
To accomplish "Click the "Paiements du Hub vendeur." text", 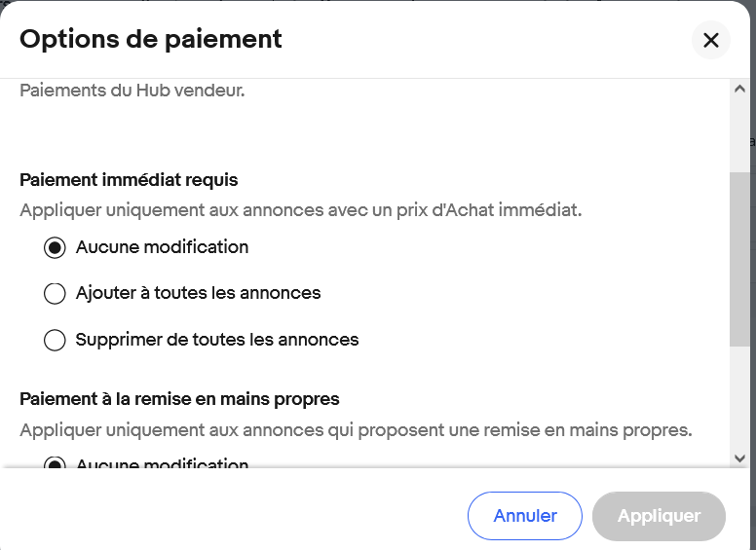I will [132, 91].
